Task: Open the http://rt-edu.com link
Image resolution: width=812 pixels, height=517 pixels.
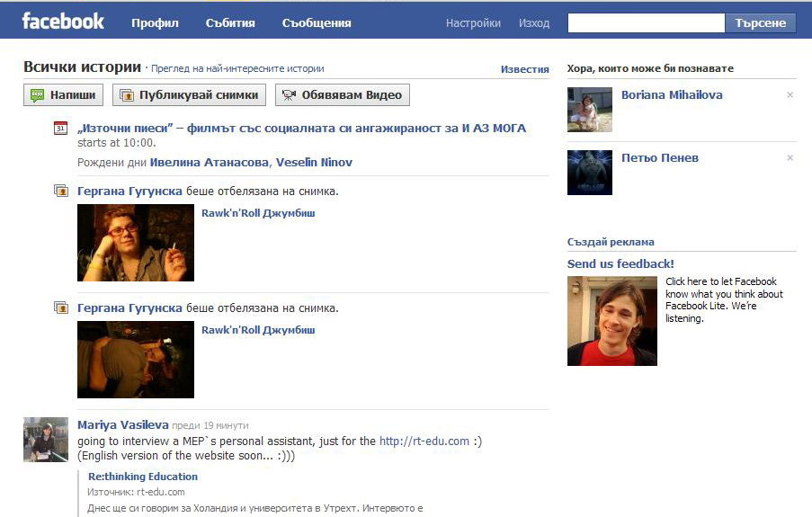Action: point(424,441)
